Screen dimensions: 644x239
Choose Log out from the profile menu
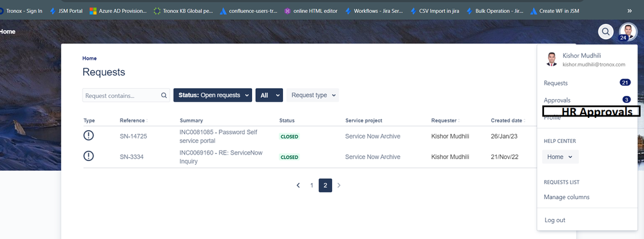[x=555, y=220]
